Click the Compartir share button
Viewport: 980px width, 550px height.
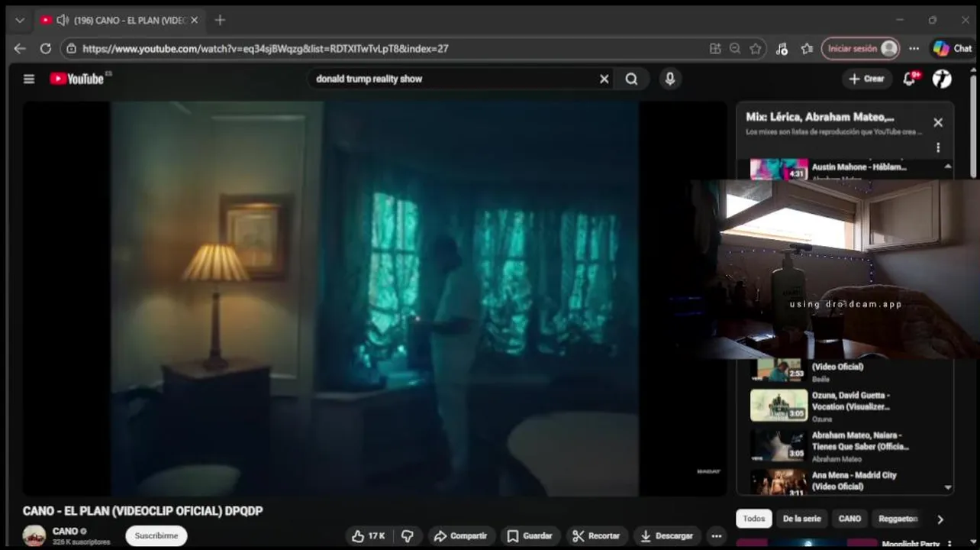[x=461, y=536]
